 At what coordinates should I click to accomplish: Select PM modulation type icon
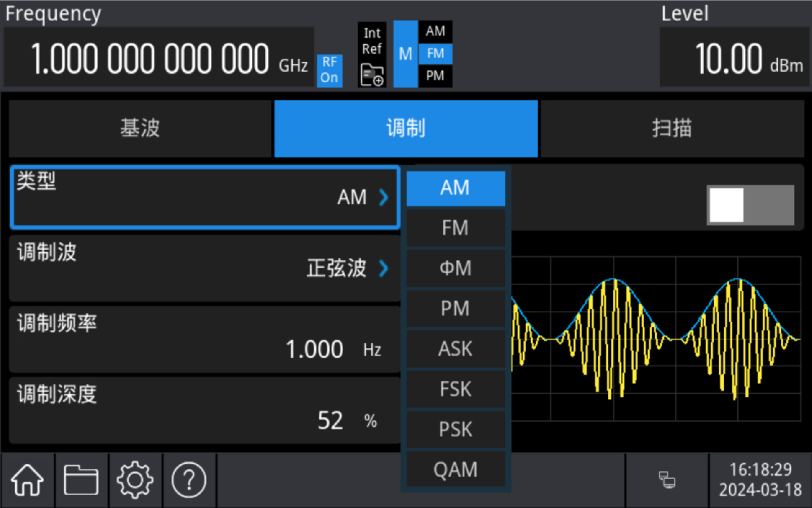pos(455,307)
